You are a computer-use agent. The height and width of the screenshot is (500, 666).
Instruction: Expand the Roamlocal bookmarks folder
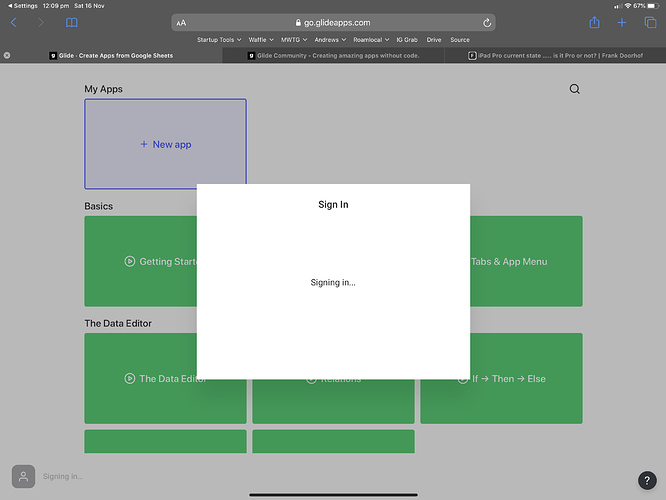pos(371,40)
